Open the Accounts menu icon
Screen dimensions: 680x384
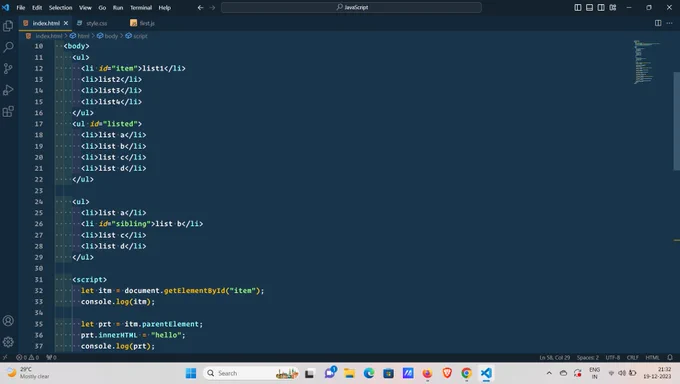coord(8,321)
